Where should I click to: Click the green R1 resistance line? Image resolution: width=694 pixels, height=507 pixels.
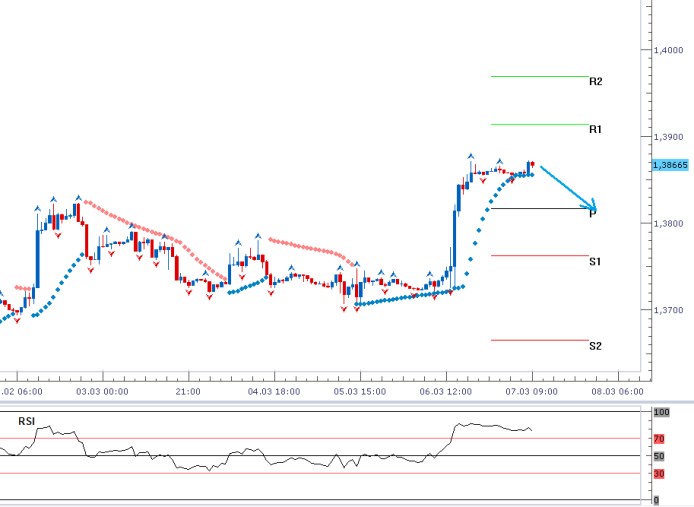pyautogui.click(x=540, y=124)
